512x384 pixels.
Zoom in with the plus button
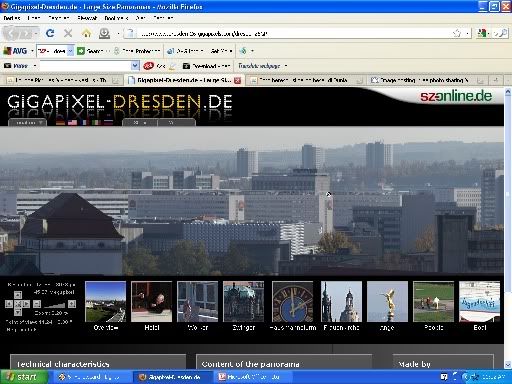pyautogui.click(x=72, y=304)
